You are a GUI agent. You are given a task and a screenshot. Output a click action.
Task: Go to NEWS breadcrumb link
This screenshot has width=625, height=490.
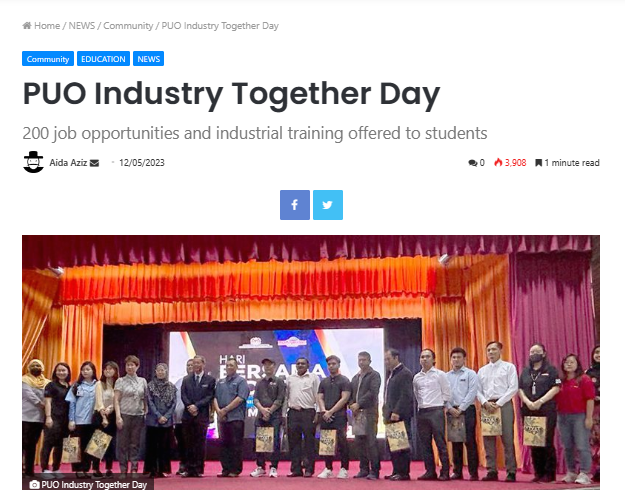pos(82,26)
